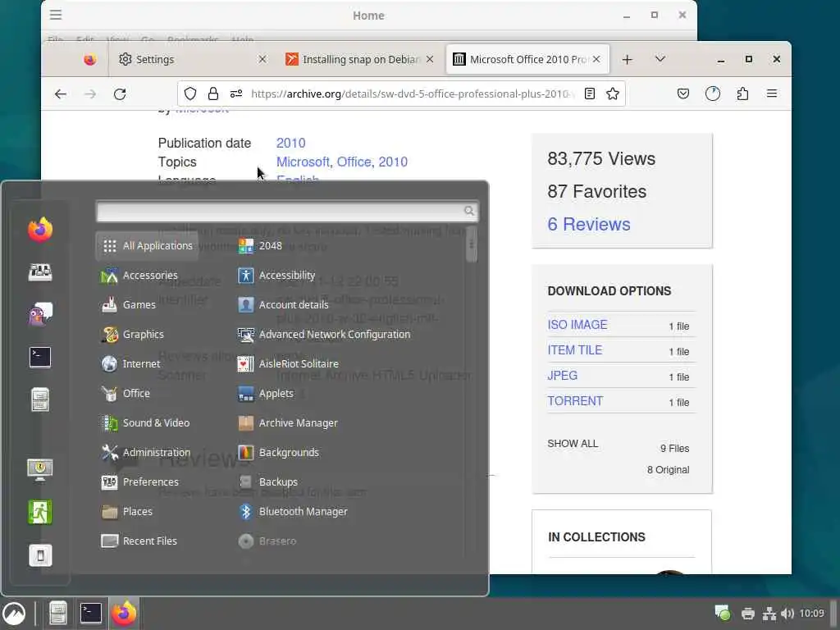Toggle reader view in address bar
Screen dimensions: 840x630
coord(589,94)
